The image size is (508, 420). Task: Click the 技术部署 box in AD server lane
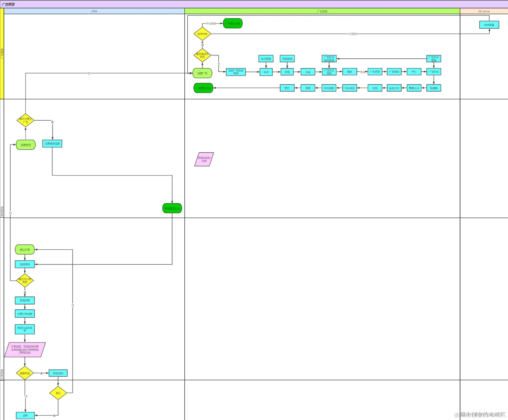(x=489, y=25)
